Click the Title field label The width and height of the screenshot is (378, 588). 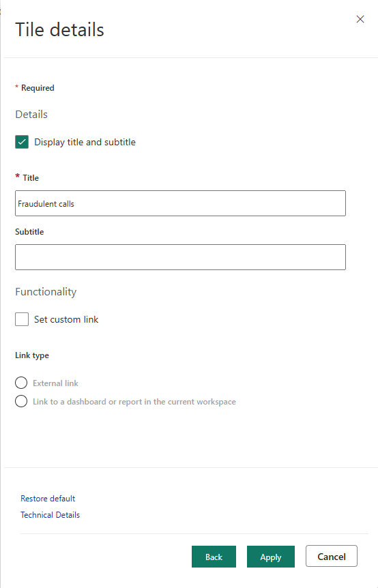click(27, 177)
